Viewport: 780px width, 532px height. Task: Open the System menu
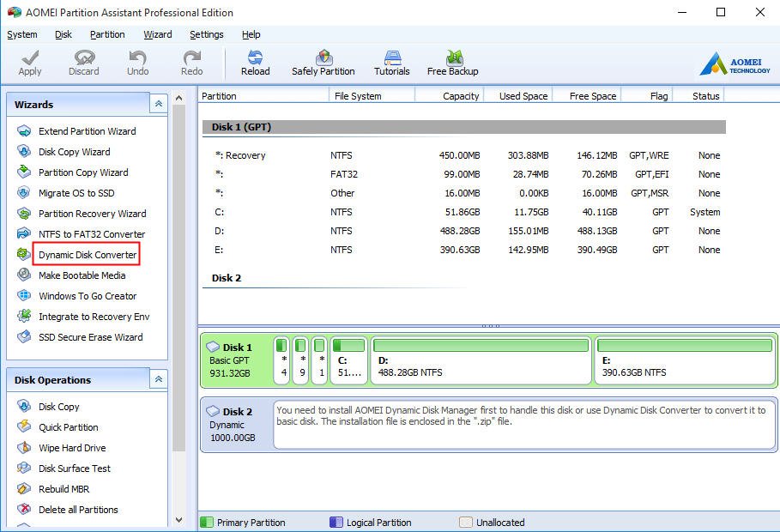[x=22, y=34]
